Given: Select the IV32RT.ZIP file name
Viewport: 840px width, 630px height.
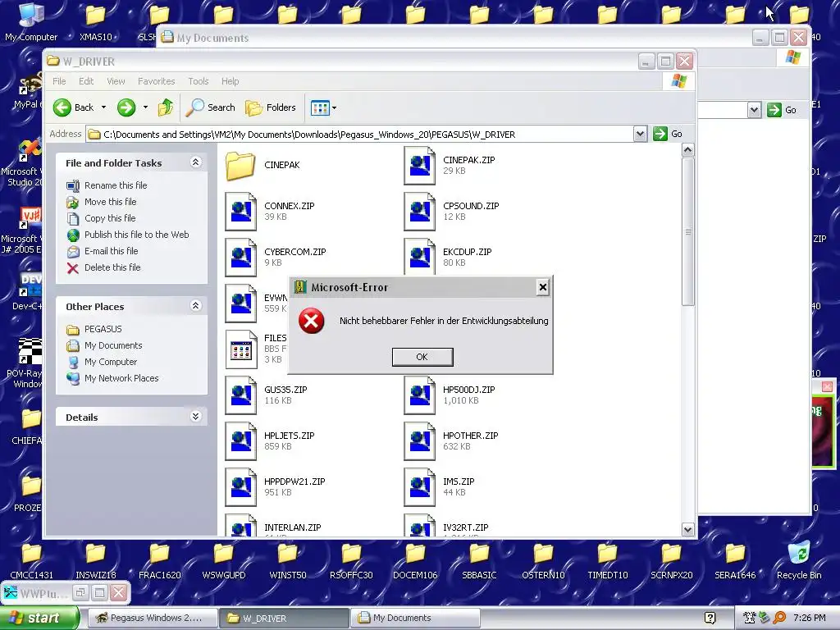Looking at the screenshot, I should 466,527.
